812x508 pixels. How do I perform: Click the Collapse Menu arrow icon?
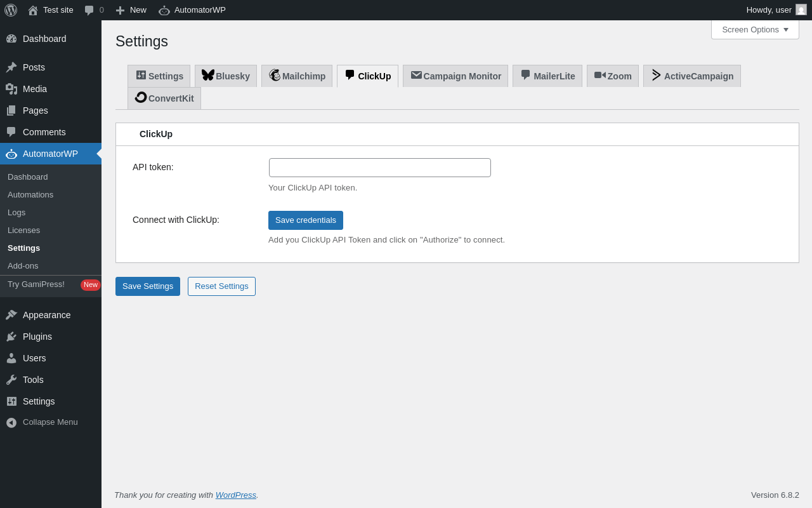coord(11,422)
